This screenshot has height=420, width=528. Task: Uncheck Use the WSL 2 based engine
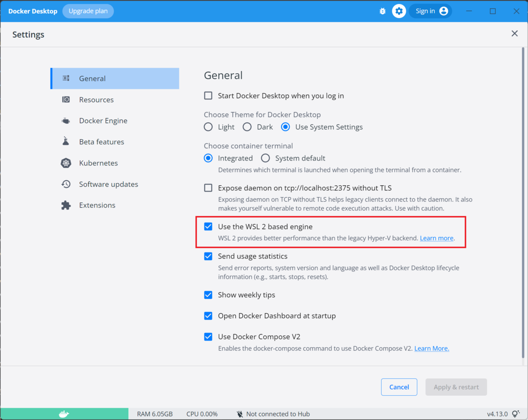208,227
